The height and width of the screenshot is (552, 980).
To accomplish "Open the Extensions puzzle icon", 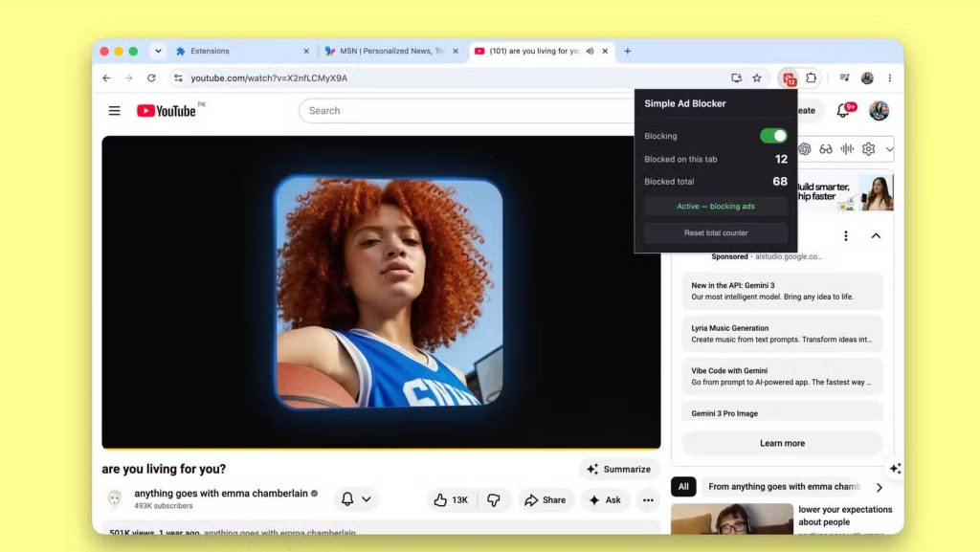I will [811, 78].
